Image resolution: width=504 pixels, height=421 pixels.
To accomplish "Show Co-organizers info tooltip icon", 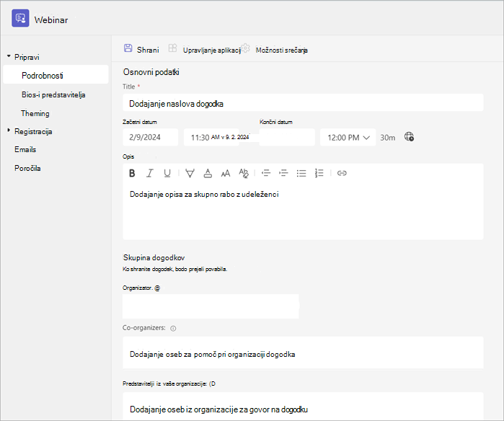I will [x=173, y=329].
